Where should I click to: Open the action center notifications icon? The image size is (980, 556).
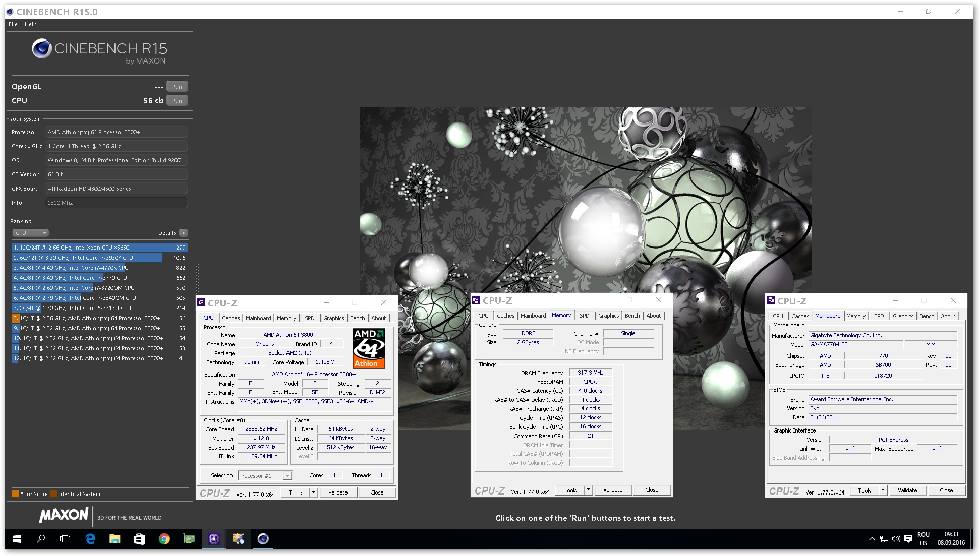click(908, 539)
